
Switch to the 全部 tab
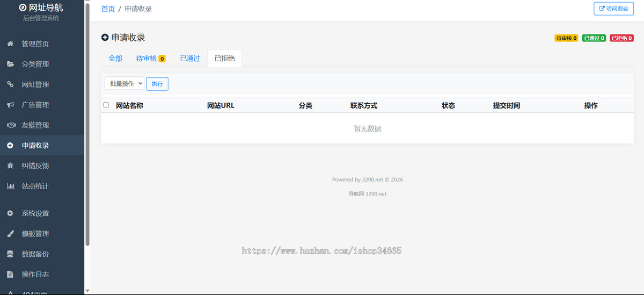[115, 58]
